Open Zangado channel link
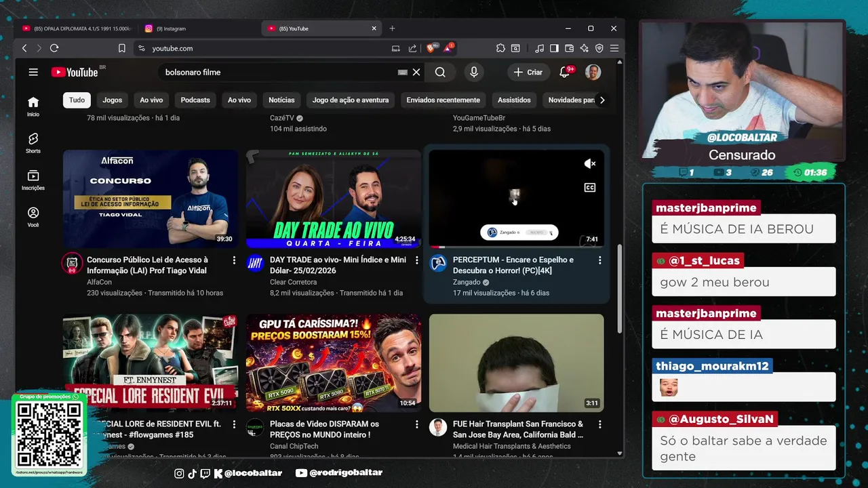This screenshot has width=868, height=488. pyautogui.click(x=467, y=282)
